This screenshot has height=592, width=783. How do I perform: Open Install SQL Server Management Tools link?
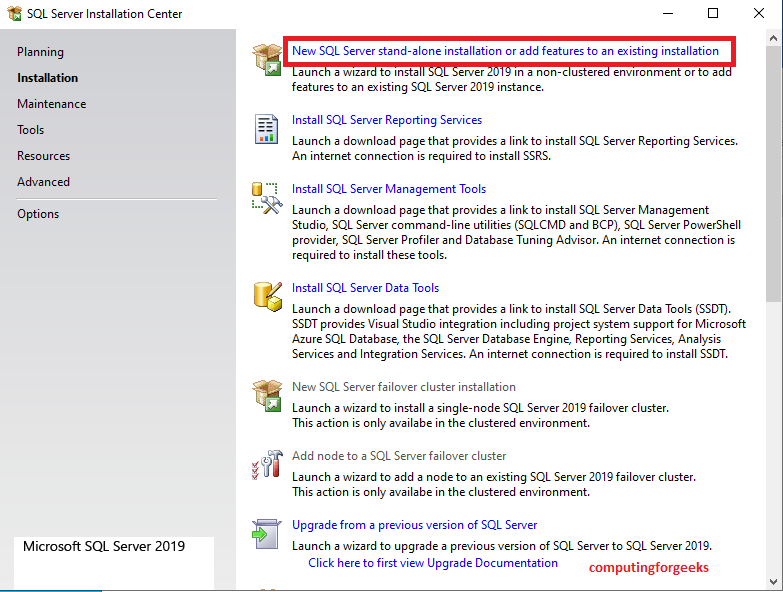coord(389,189)
